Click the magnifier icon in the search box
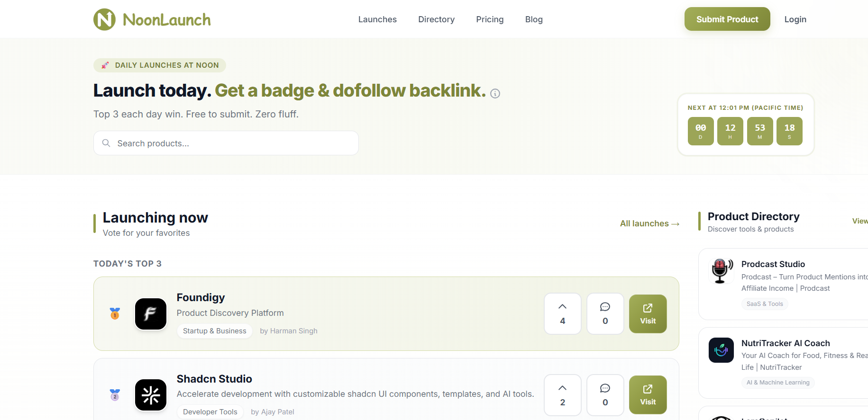 [106, 143]
